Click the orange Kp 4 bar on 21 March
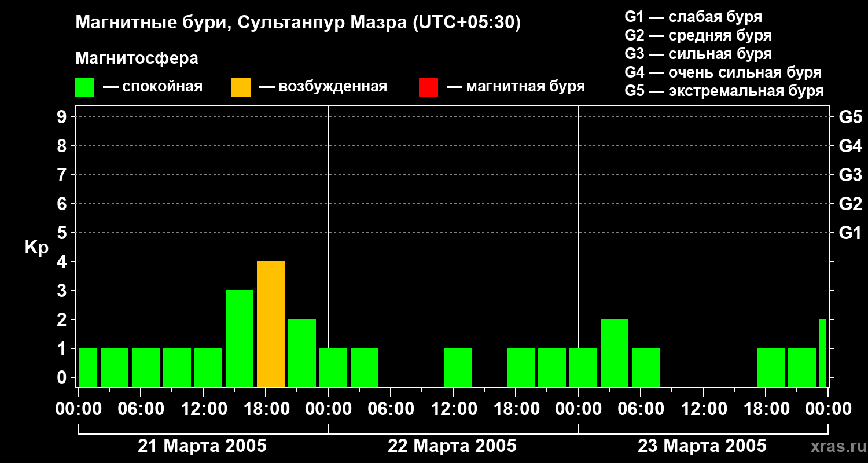 [x=271, y=324]
